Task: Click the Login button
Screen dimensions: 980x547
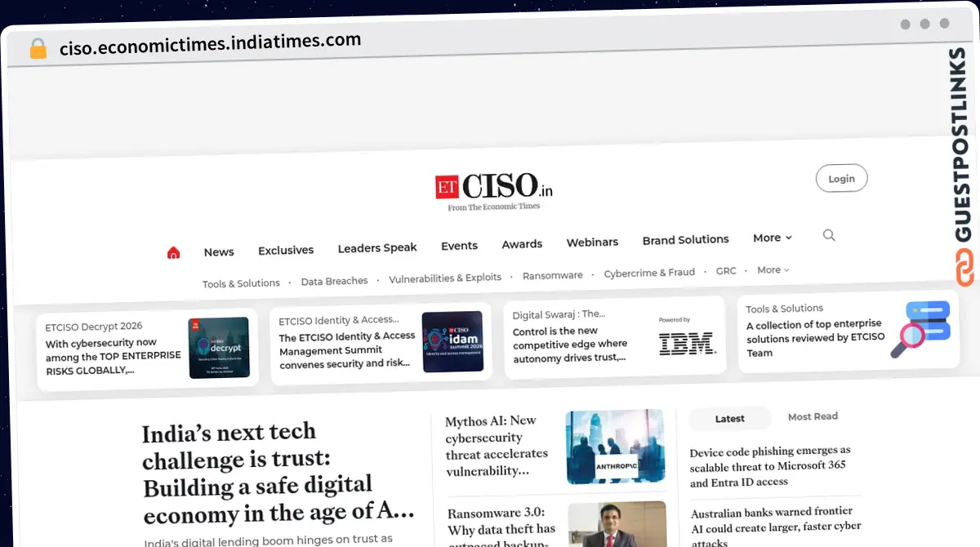Action: coord(841,179)
